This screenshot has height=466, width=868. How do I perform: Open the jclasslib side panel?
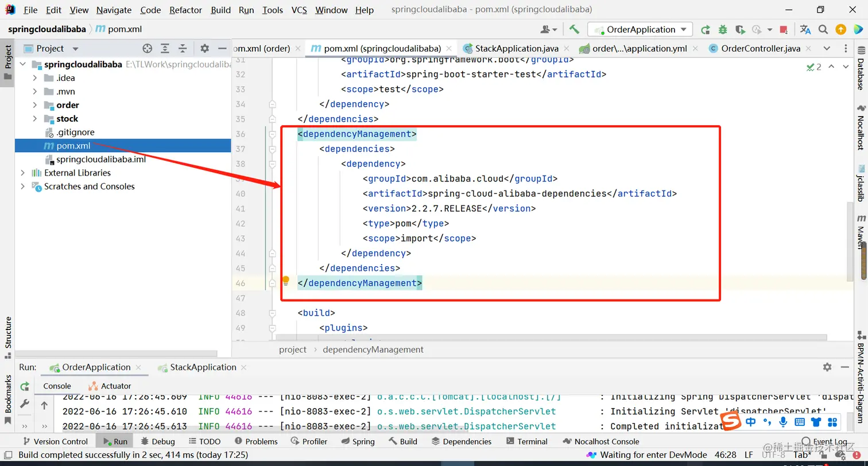click(861, 184)
